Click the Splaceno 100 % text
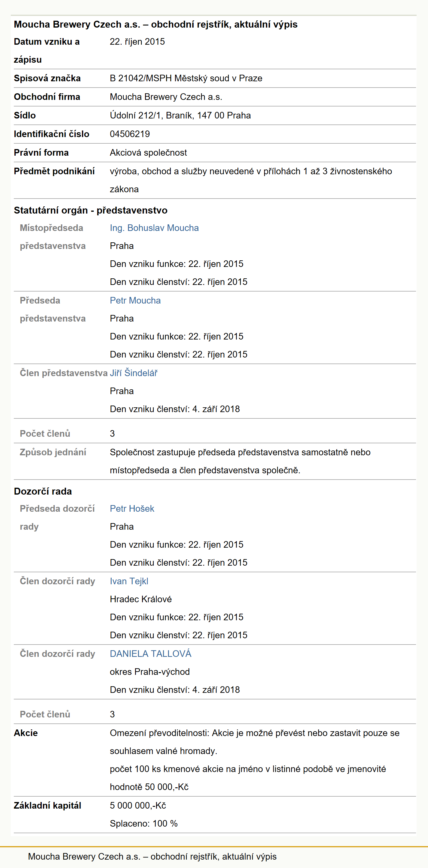 (x=144, y=824)
